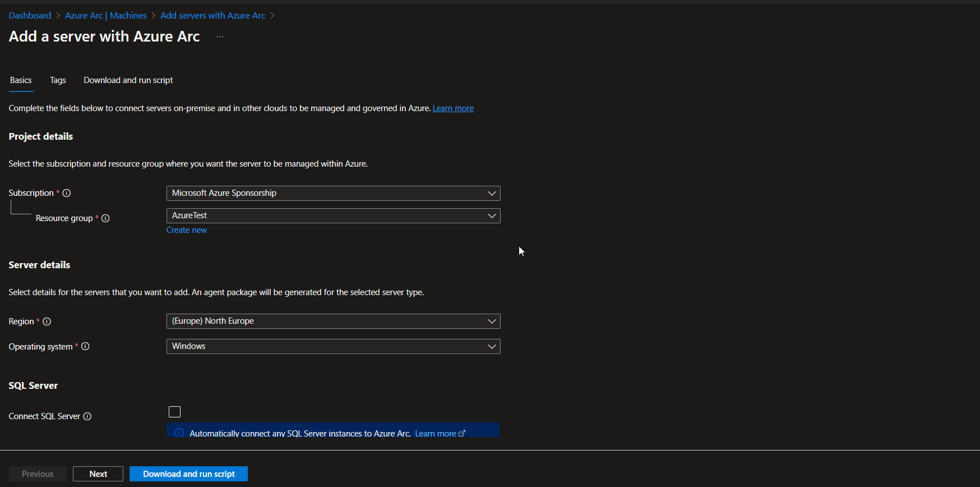Go to Azure Arc | Machines breadcrumb
This screenshot has width=980, height=487.
point(106,16)
